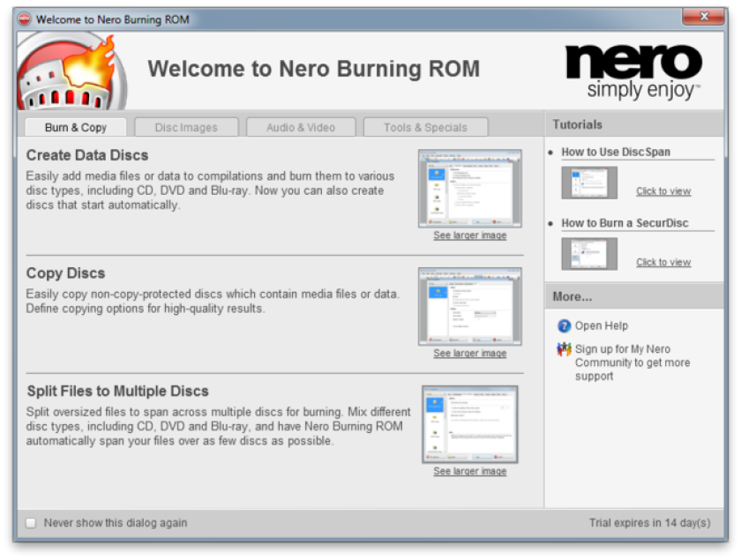741x560 pixels.
Task: Check Never show this dialog again
Action: point(31,523)
